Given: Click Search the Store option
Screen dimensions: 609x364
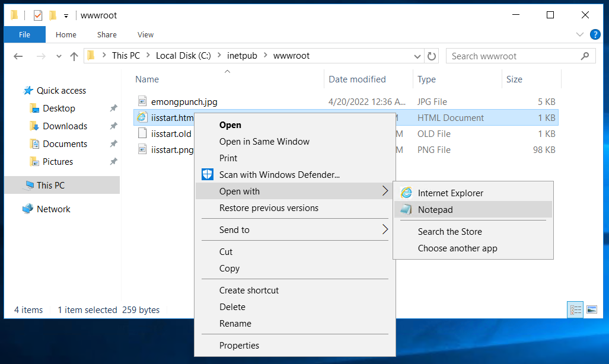Looking at the screenshot, I should [x=473, y=232].
